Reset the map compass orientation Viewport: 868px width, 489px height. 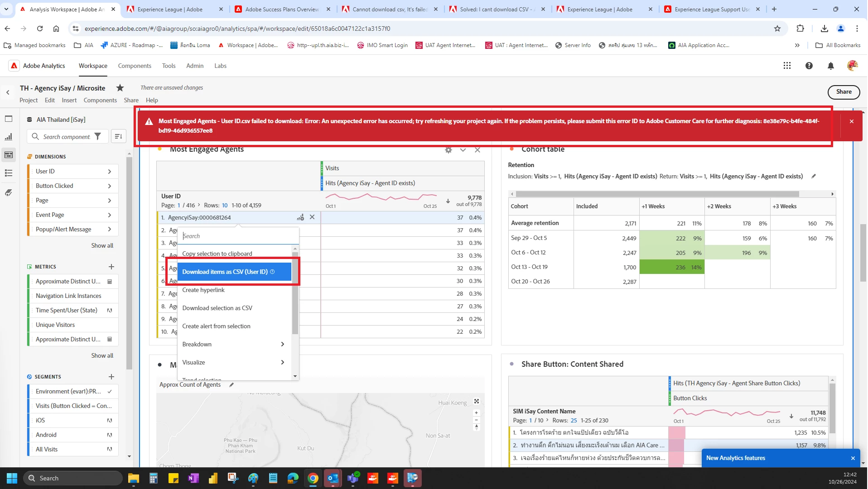(477, 427)
